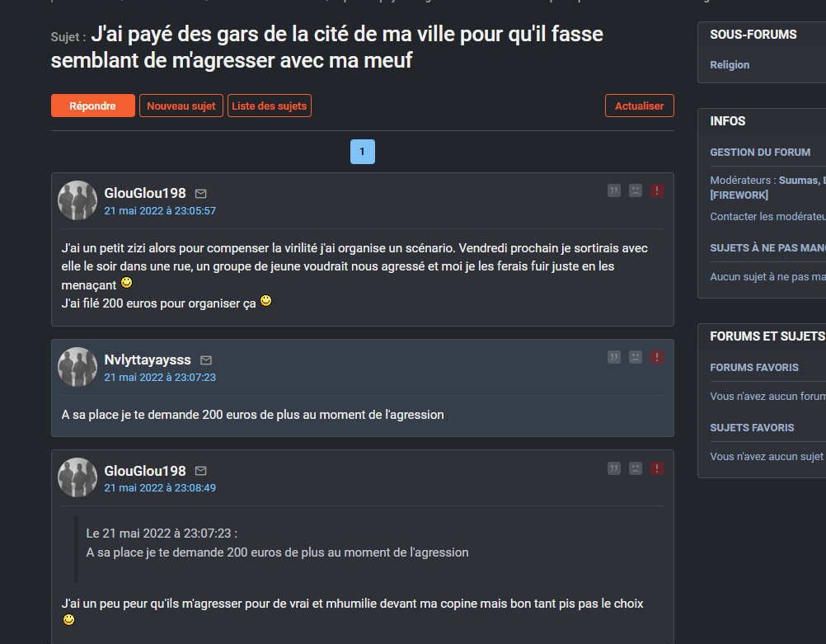The height and width of the screenshot is (644, 826).
Task: Open Nvlyttayaysss's avatar thumbnail
Action: [x=77, y=367]
